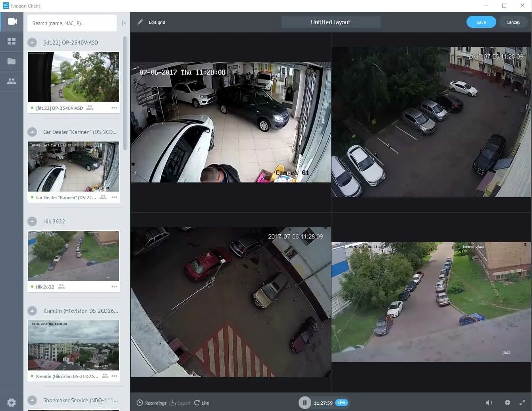Save the layout
The height and width of the screenshot is (411, 532).
481,22
